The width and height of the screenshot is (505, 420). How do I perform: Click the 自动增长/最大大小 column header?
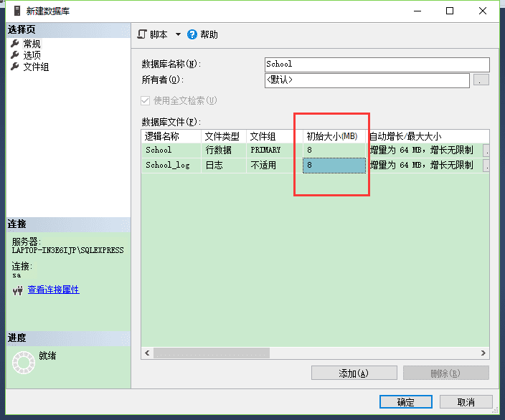428,136
